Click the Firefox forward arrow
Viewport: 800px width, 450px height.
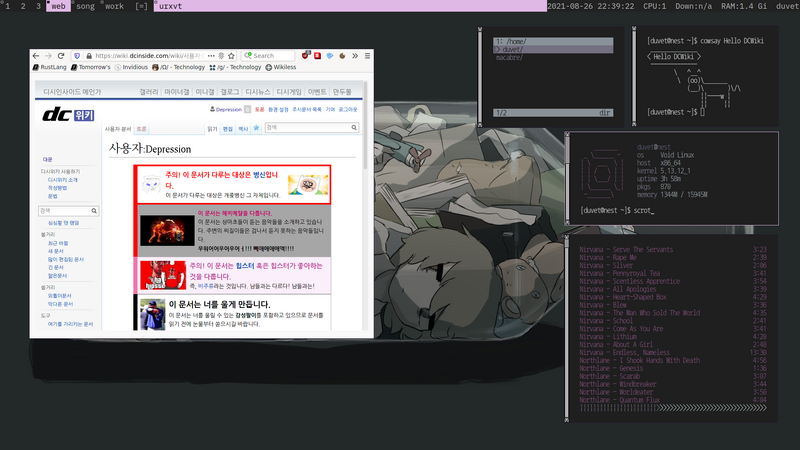click(48, 56)
